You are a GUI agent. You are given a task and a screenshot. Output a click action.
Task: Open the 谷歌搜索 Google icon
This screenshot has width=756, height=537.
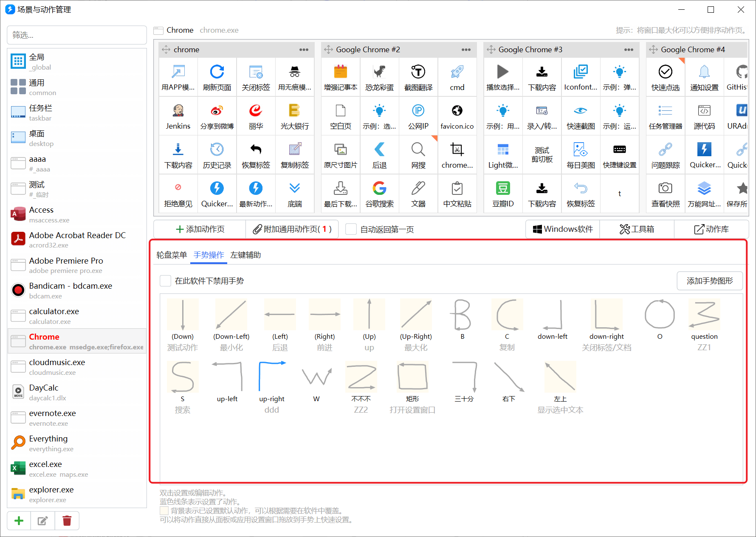[379, 188]
